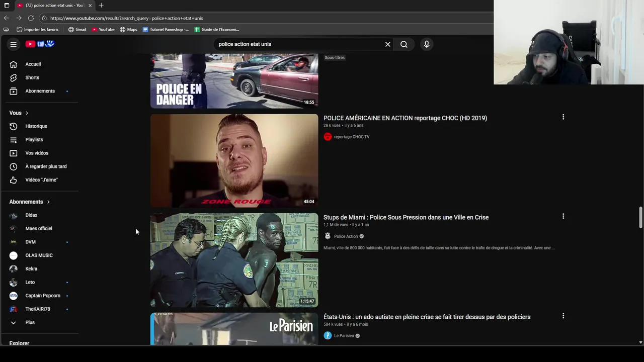
Task: Open Zone Rouge video thumbnail
Action: pos(234,160)
